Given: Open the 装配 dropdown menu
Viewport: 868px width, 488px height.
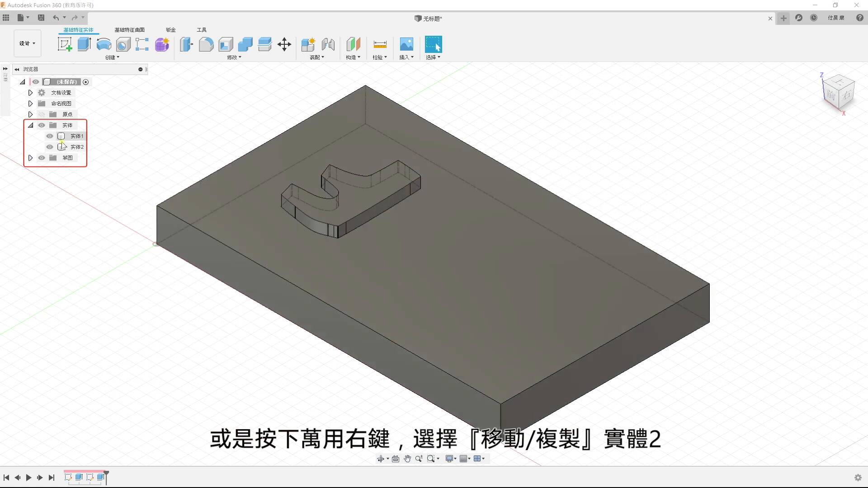Looking at the screenshot, I should pos(317,57).
